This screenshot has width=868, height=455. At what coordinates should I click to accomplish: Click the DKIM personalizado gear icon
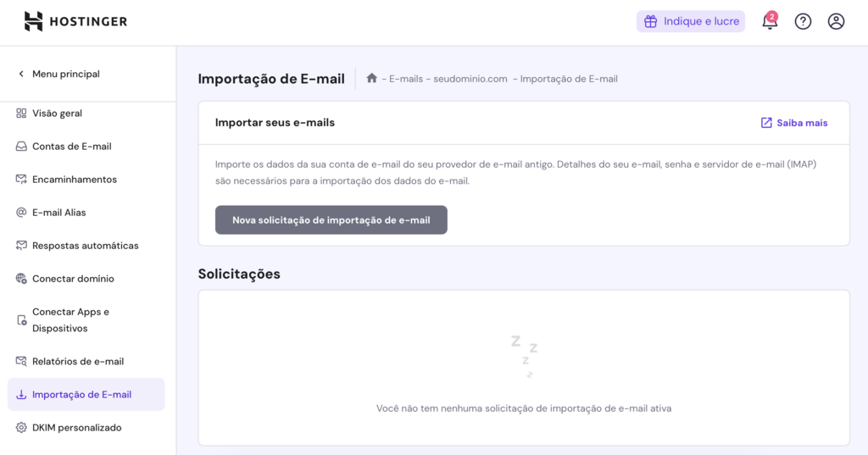click(21, 427)
